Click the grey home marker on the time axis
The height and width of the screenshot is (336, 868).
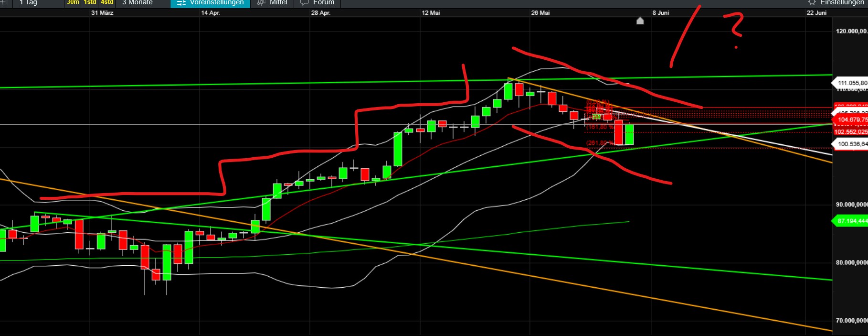pos(640,21)
